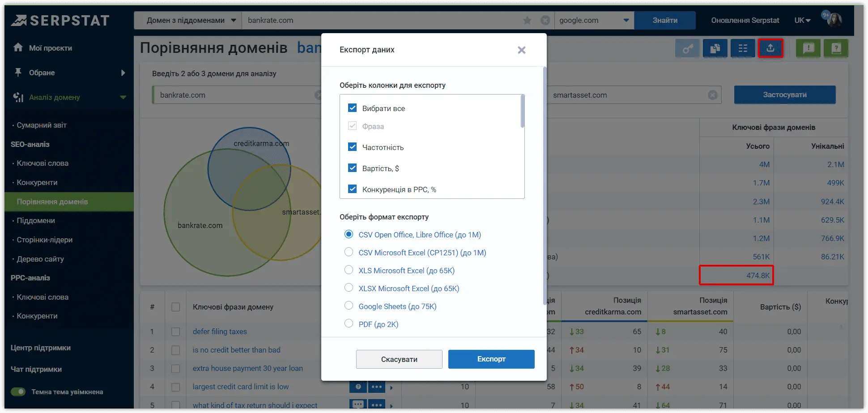The height and width of the screenshot is (413, 868).
Task: Close the Експорт даних dialog
Action: [x=521, y=50]
